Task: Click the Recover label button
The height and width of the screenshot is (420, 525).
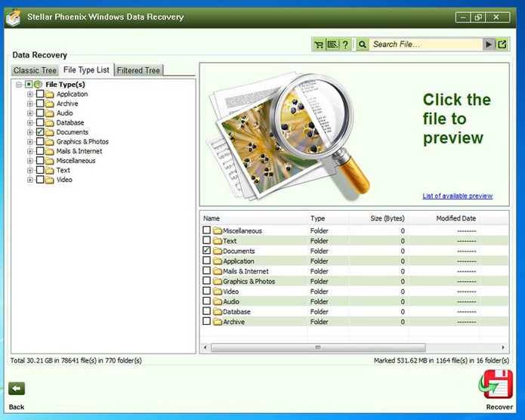Action: pyautogui.click(x=499, y=406)
